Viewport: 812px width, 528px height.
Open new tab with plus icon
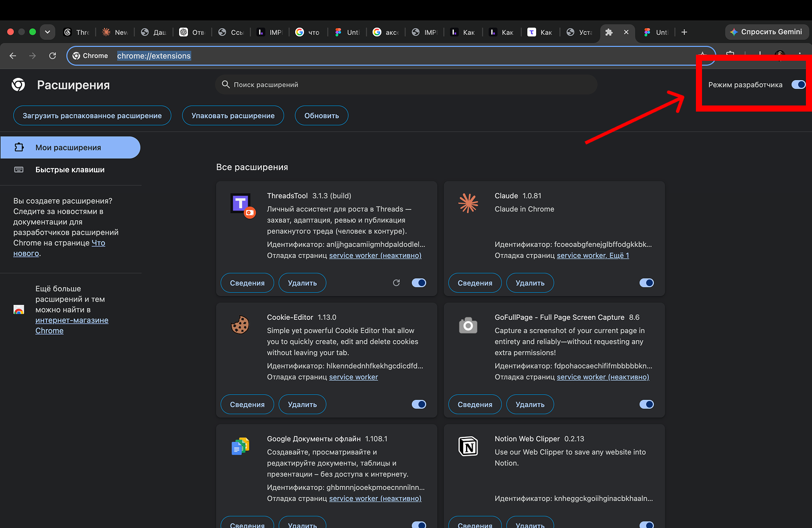click(684, 32)
